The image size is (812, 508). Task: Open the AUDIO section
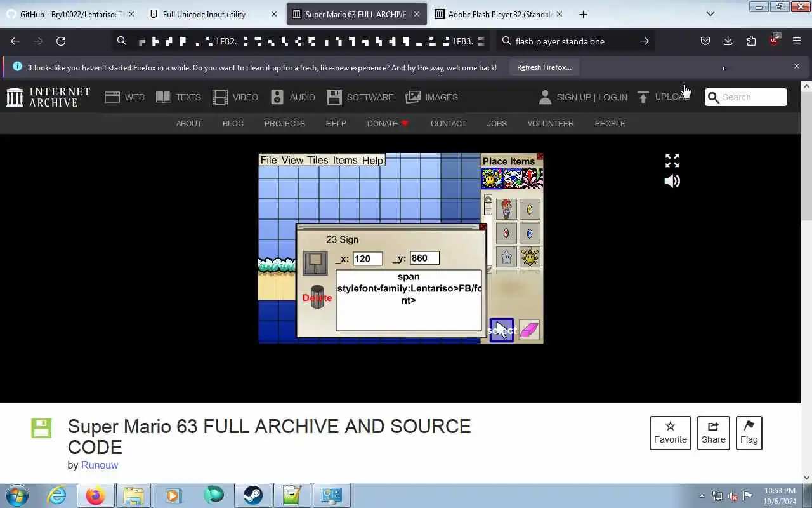[292, 97]
